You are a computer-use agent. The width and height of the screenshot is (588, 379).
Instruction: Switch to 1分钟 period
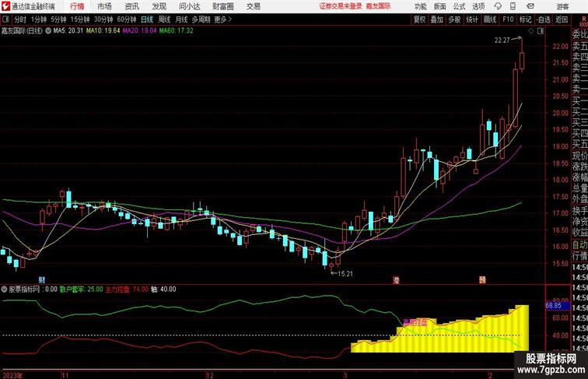[39, 19]
